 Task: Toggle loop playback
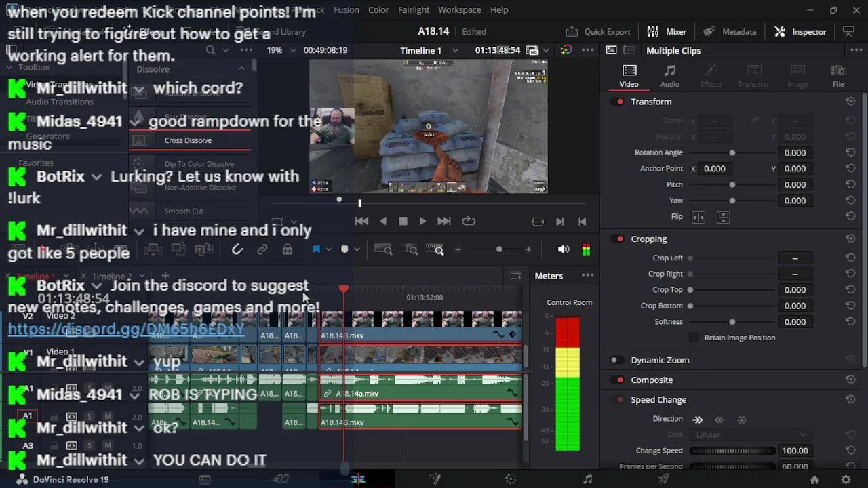click(469, 222)
